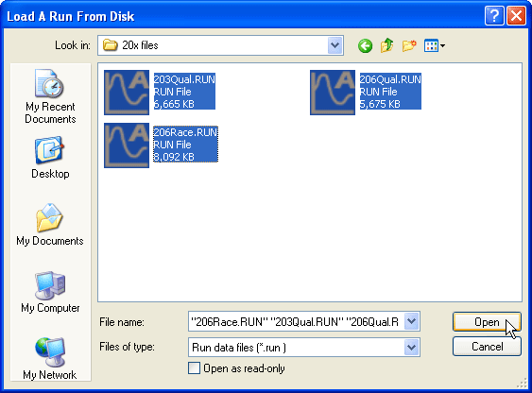The image size is (532, 393).
Task: Expand the File name history dropdown
Action: [412, 321]
